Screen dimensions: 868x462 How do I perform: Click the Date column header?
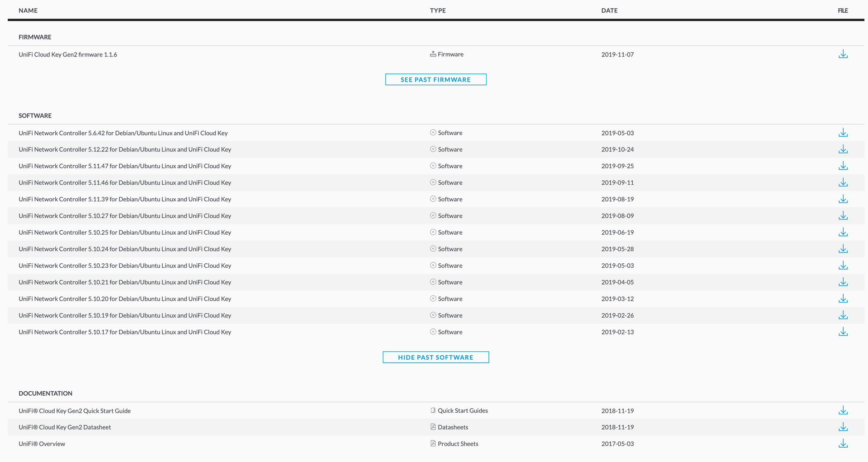pyautogui.click(x=609, y=10)
